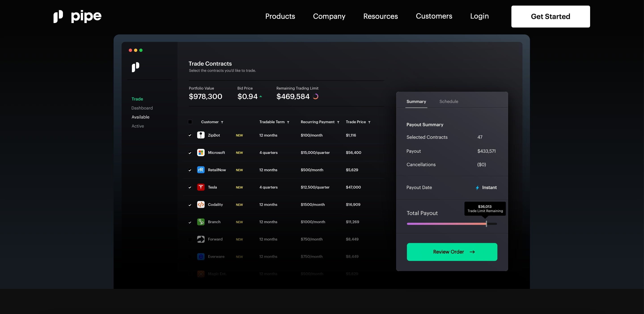The width and height of the screenshot is (644, 314).
Task: Click the arrow icon in Review Order
Action: [x=472, y=252]
